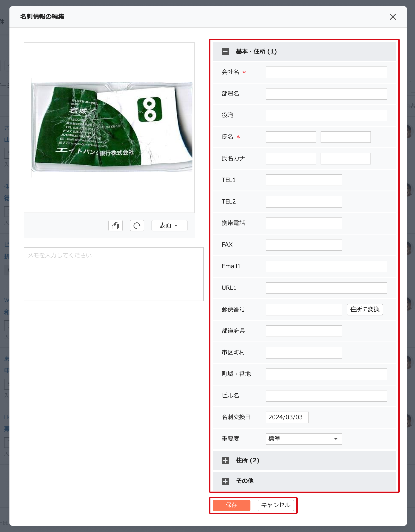Open the 重要度 dropdown
Viewport: 415px width, 532px height.
coord(304,439)
